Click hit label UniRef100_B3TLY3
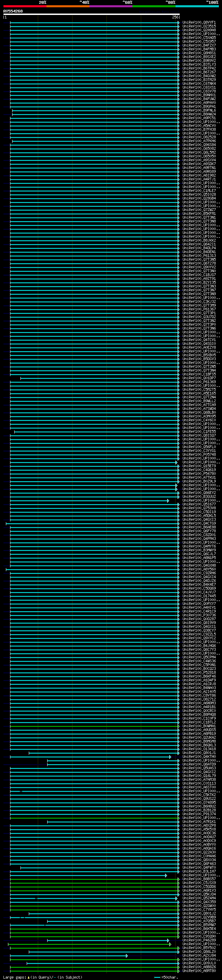222x980 pixels. pyautogui.click(x=199, y=64)
